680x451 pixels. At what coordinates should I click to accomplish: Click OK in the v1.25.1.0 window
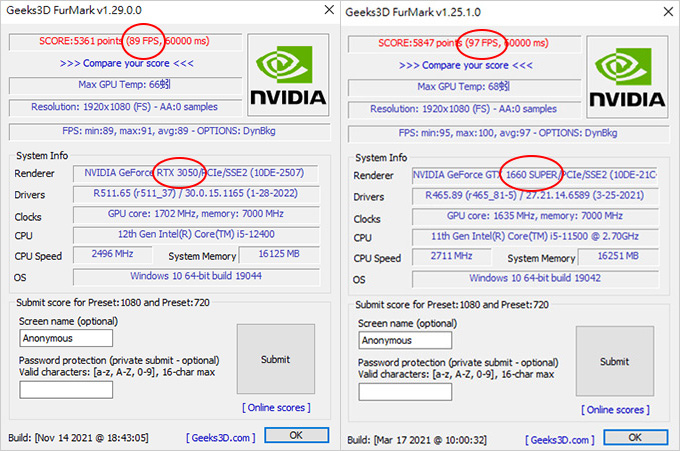(x=636, y=437)
